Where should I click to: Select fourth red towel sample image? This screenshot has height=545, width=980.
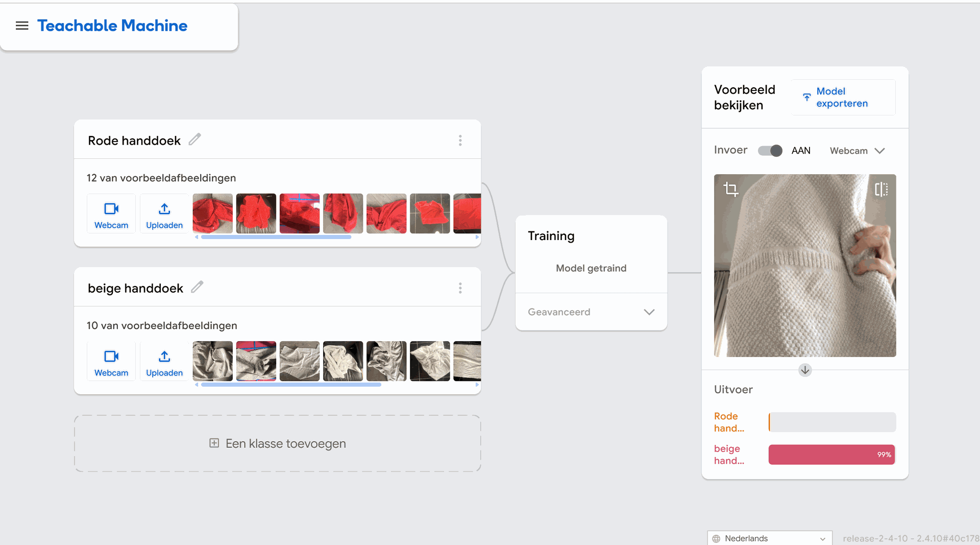coord(343,214)
